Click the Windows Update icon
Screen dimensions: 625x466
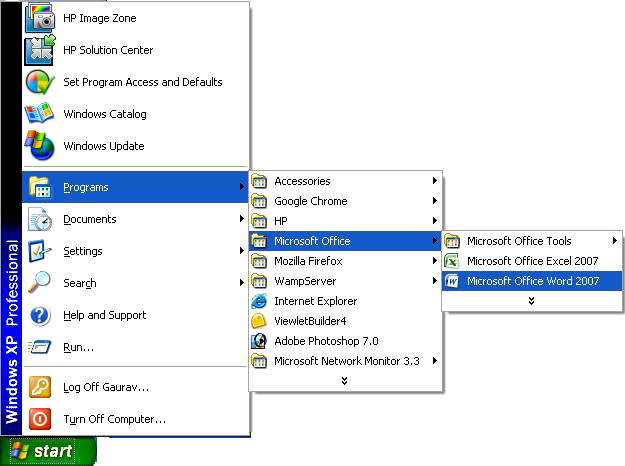(39, 146)
